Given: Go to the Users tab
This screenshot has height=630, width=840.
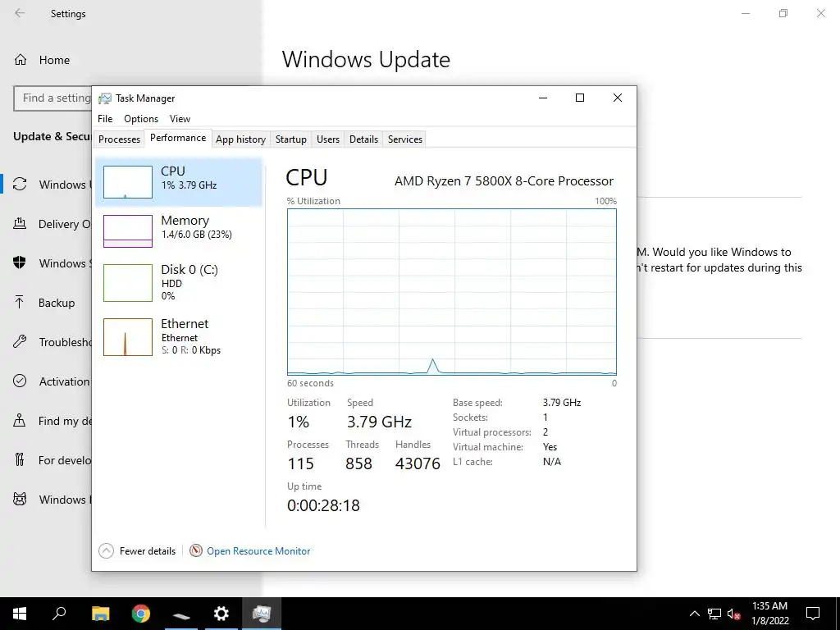Looking at the screenshot, I should (328, 139).
